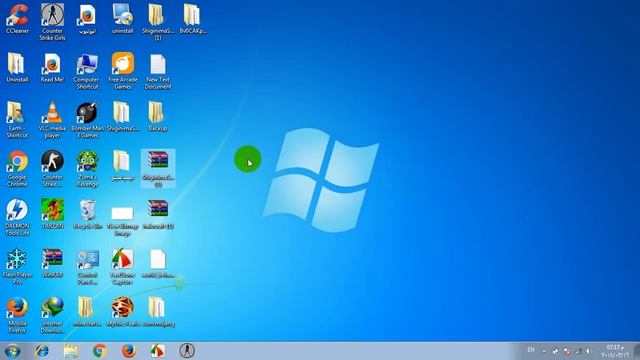Launch the Internet Download Manager desktop shortcut
The width and height of the screenshot is (640, 360).
click(52, 315)
